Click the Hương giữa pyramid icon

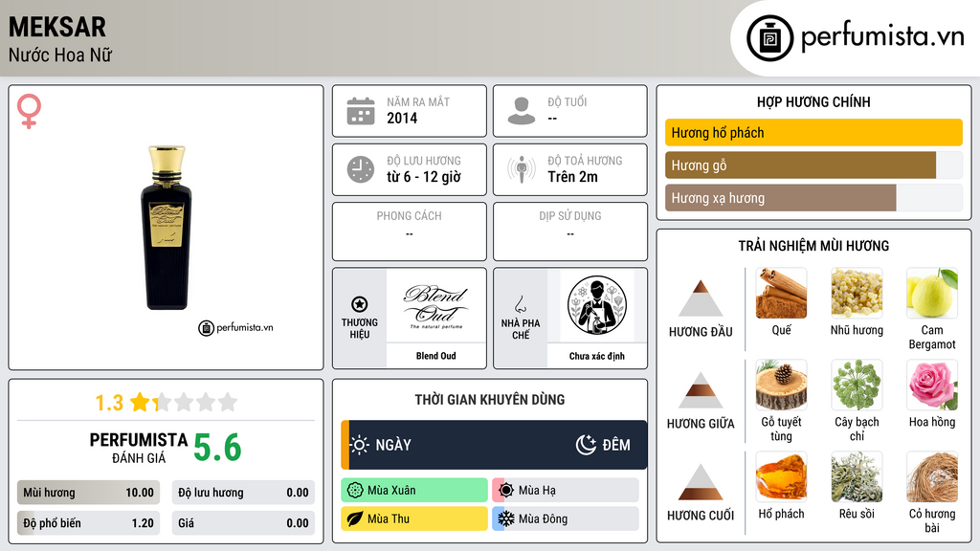click(x=701, y=390)
